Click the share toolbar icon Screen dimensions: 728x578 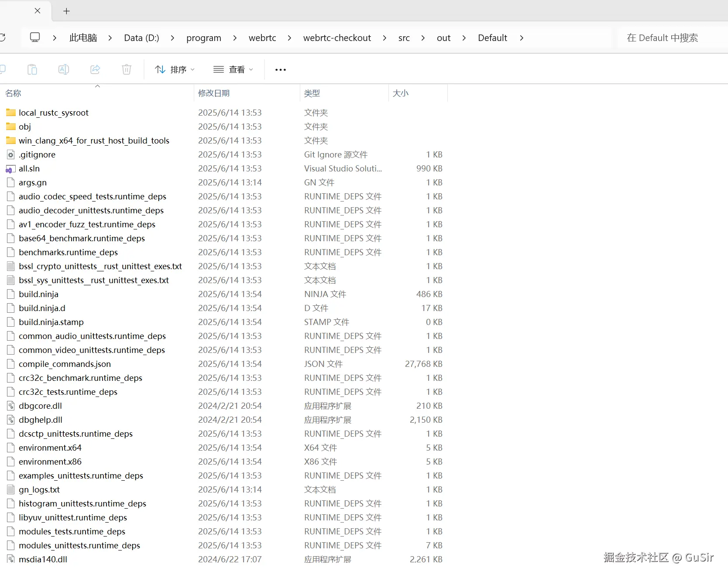click(x=95, y=69)
